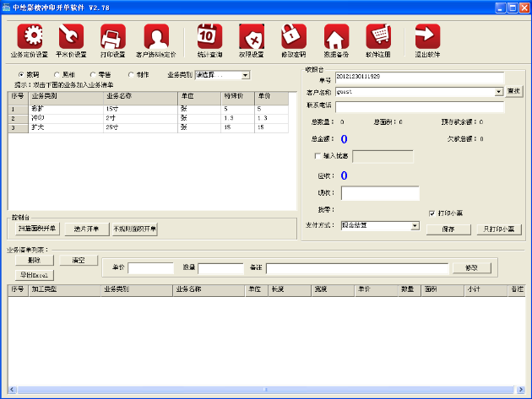Open the 客户名称 guest dropdown

499,91
